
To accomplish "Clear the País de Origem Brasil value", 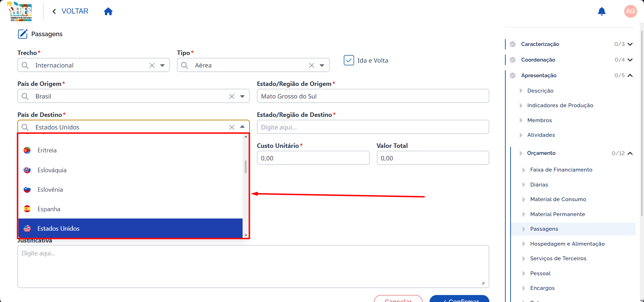I will point(232,96).
